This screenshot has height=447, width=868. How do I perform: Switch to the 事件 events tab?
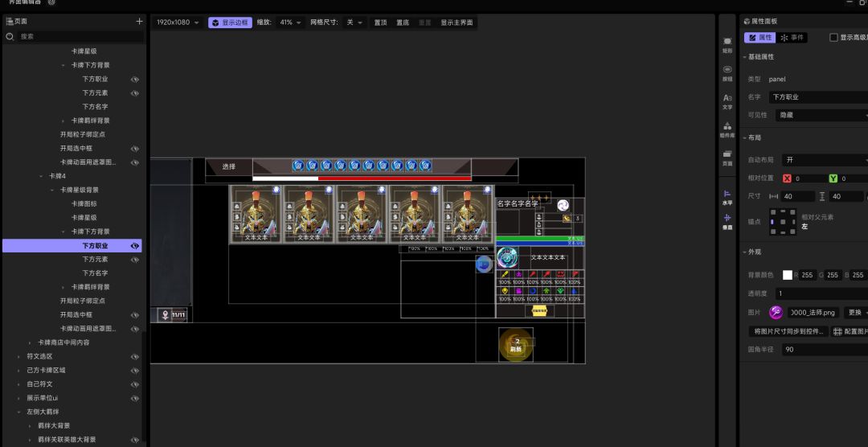[792, 38]
